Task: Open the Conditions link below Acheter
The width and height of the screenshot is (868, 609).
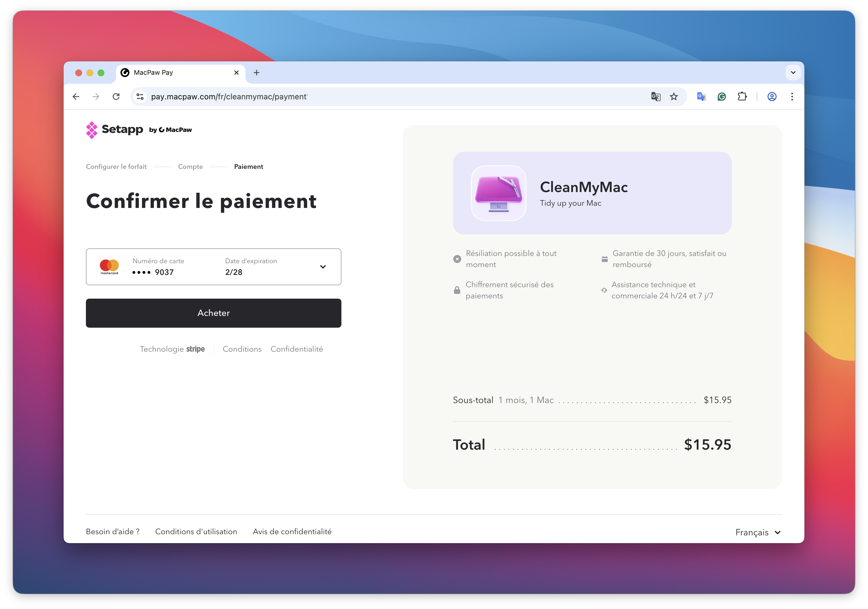Action: (x=242, y=349)
